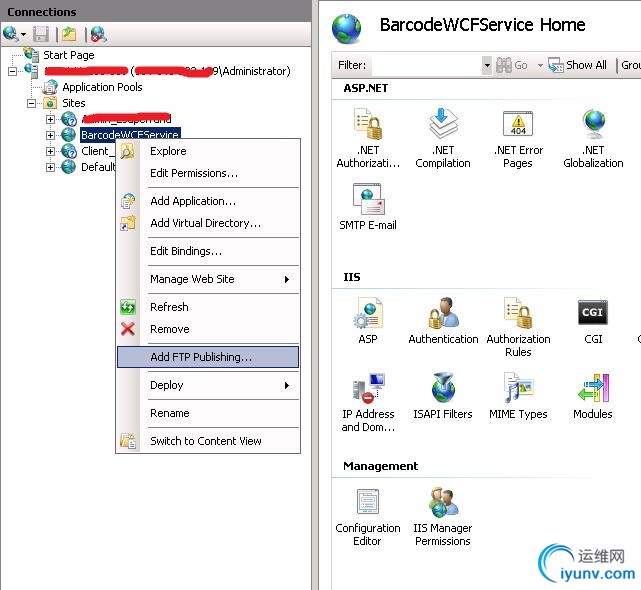The height and width of the screenshot is (590, 641).
Task: Choose Refresh from context menu
Action: 208,307
